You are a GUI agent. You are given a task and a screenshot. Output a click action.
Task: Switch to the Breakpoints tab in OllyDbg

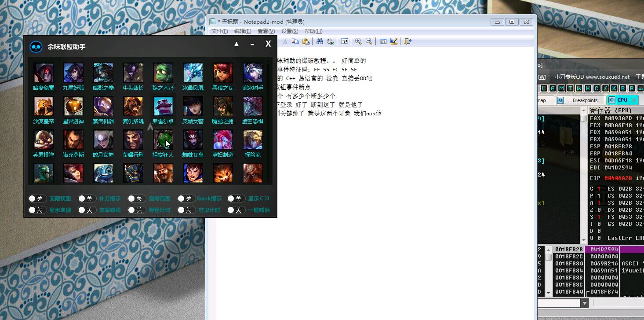tap(580, 100)
